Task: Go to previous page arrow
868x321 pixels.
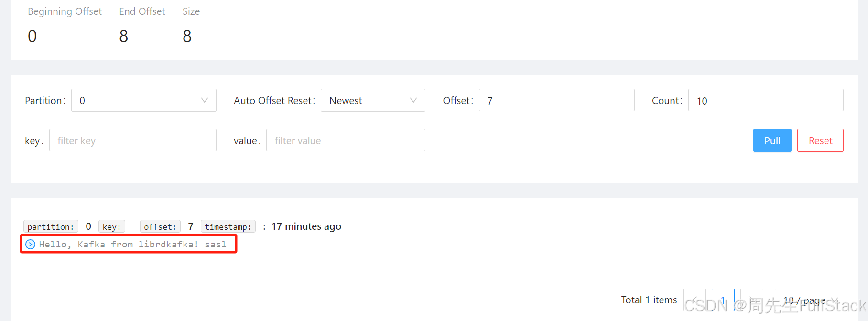Action: coord(694,300)
